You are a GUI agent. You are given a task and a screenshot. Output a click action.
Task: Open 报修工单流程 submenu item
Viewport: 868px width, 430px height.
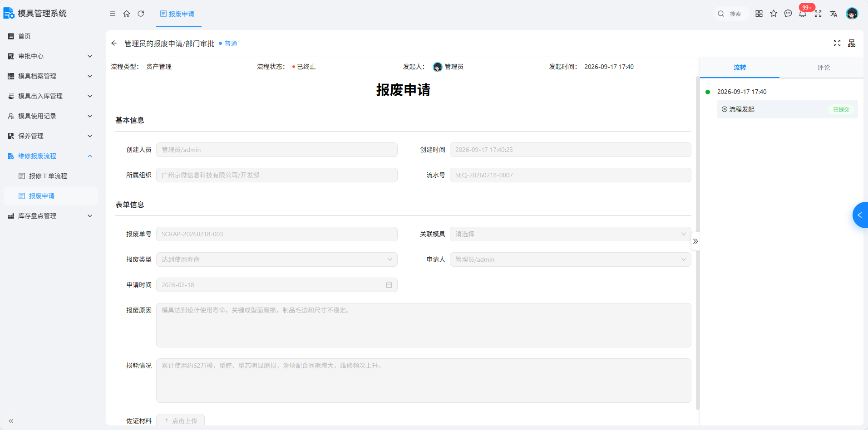coord(50,176)
